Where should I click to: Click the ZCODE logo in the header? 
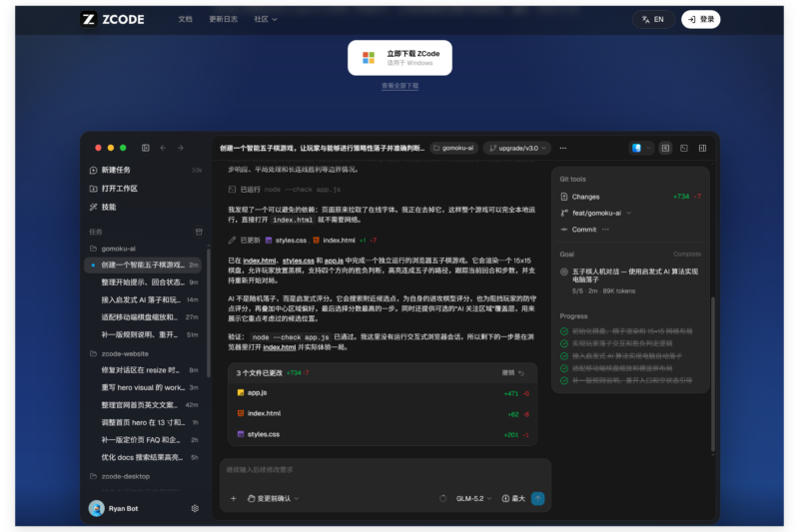(113, 19)
